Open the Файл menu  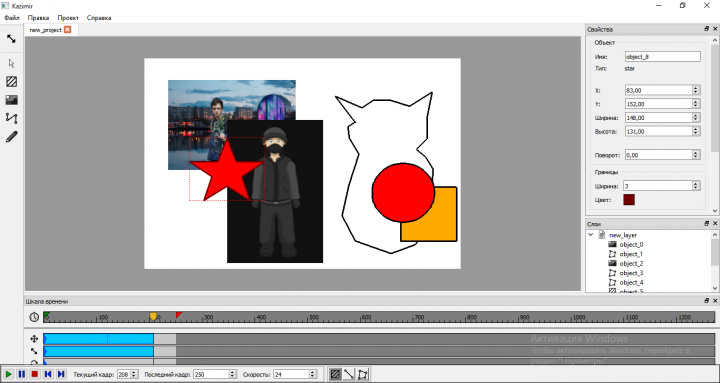click(x=12, y=18)
